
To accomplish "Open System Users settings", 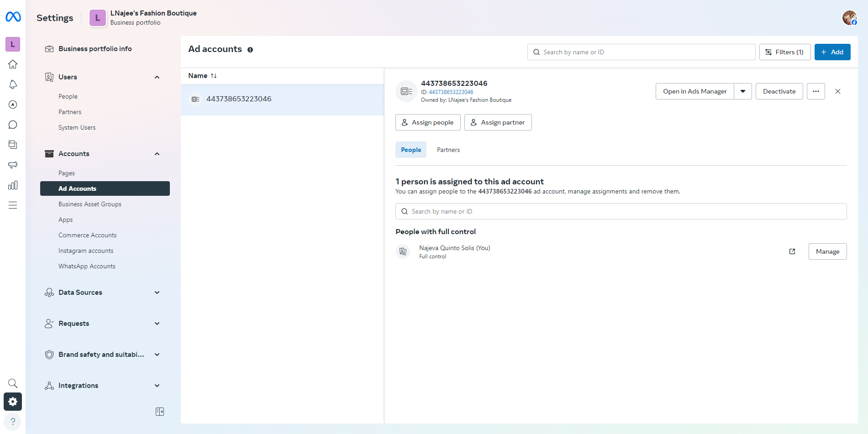I will pos(77,127).
